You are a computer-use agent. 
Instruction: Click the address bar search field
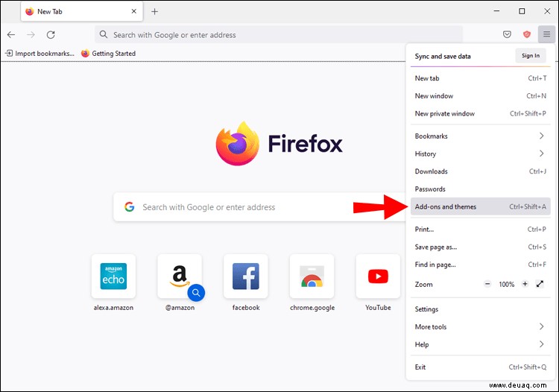click(279, 34)
